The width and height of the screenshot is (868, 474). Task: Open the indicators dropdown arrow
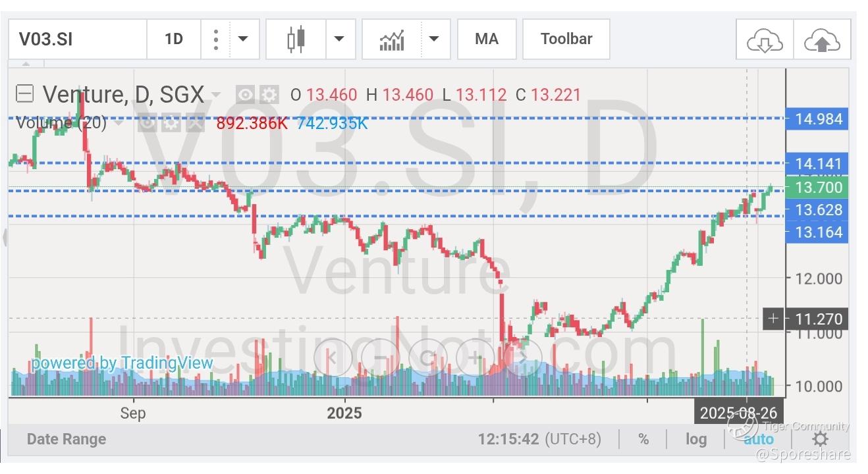click(x=434, y=39)
